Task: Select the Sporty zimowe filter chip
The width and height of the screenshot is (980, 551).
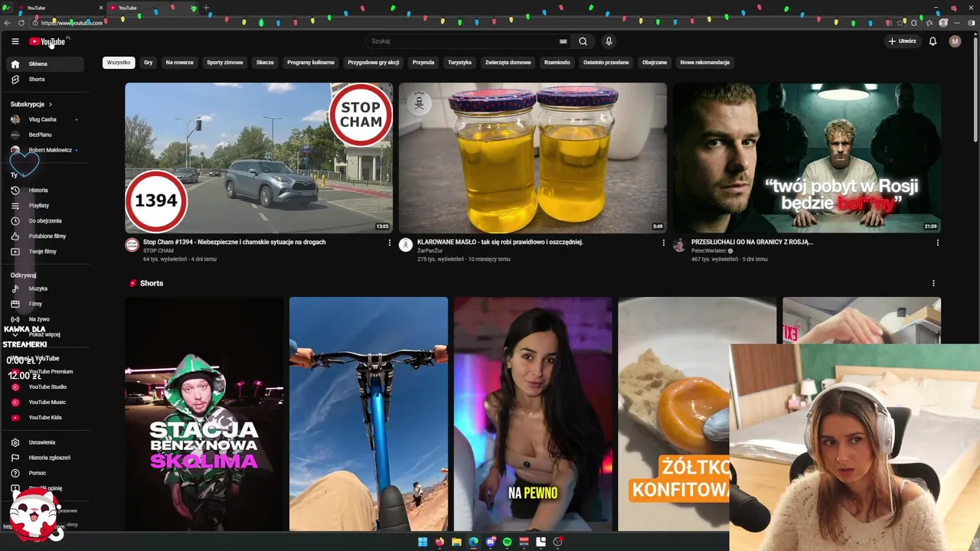Action: 225,63
